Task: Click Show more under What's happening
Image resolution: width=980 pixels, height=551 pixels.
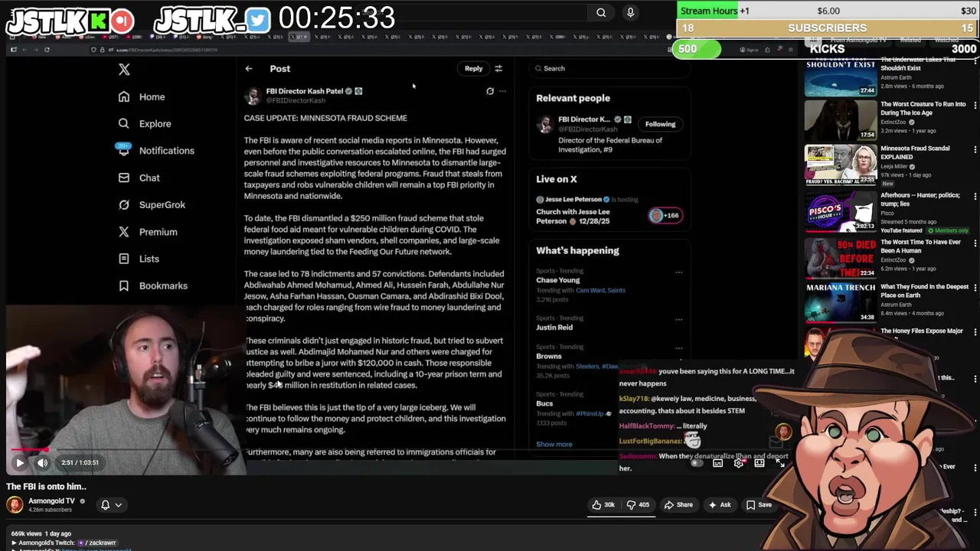Action: pyautogui.click(x=554, y=445)
